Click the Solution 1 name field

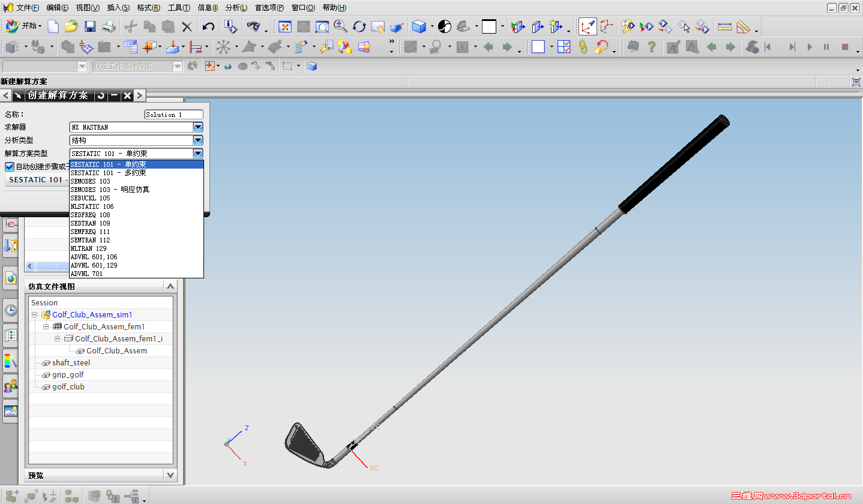coord(174,115)
